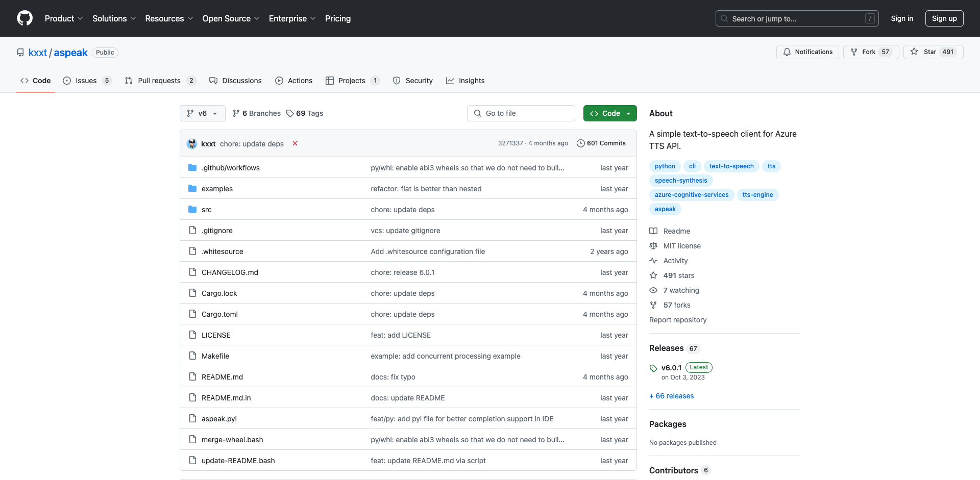The image size is (980, 480).
Task: Click the + 66 releases link
Action: (x=672, y=396)
